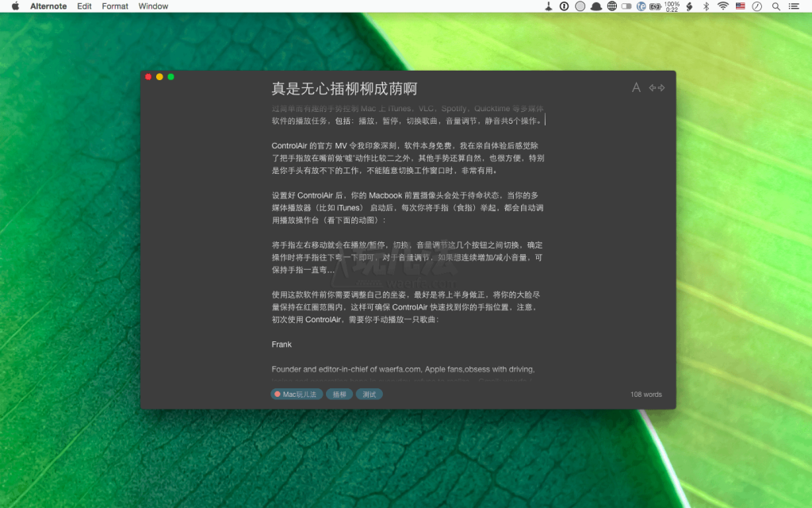Open the bowler hat menu bar icon
The image size is (812, 508).
click(x=596, y=6)
